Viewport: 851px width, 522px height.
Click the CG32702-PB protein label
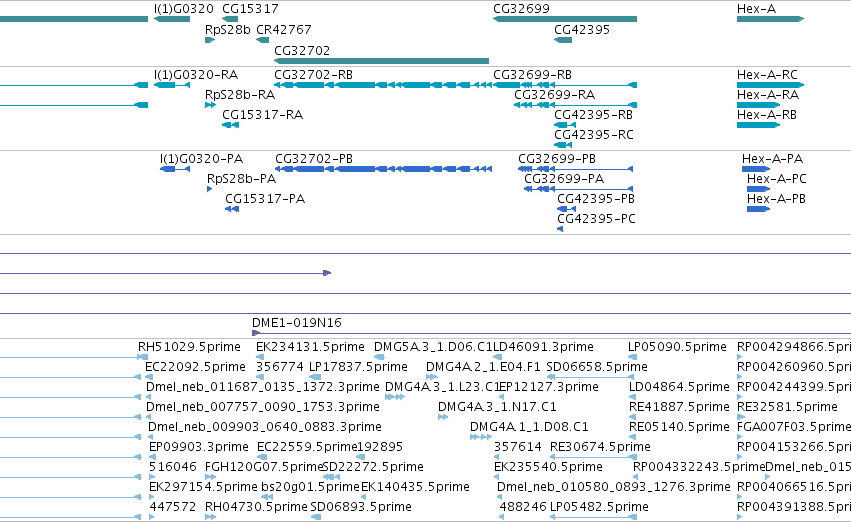(314, 158)
